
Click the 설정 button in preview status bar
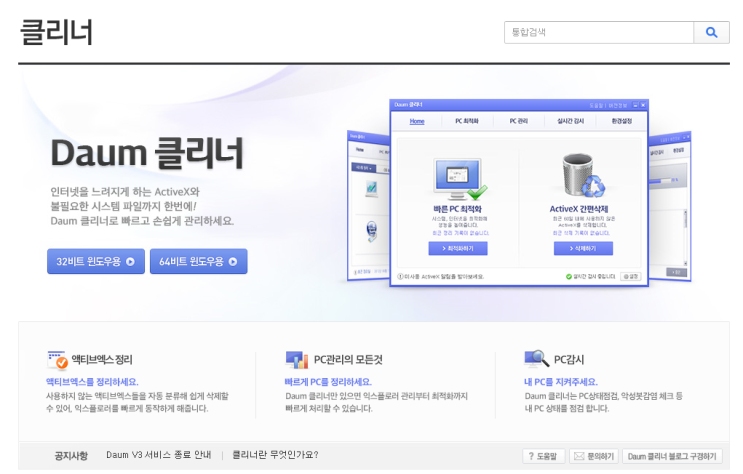(x=630, y=276)
